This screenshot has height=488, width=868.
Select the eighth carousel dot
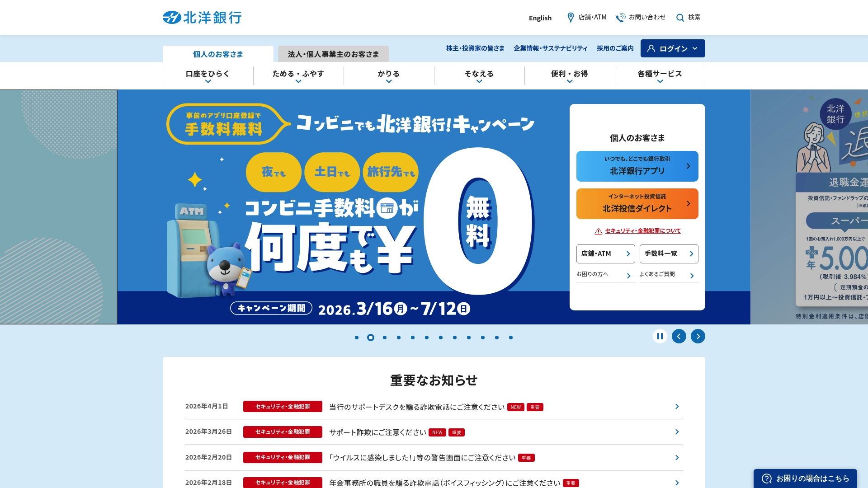click(x=455, y=338)
